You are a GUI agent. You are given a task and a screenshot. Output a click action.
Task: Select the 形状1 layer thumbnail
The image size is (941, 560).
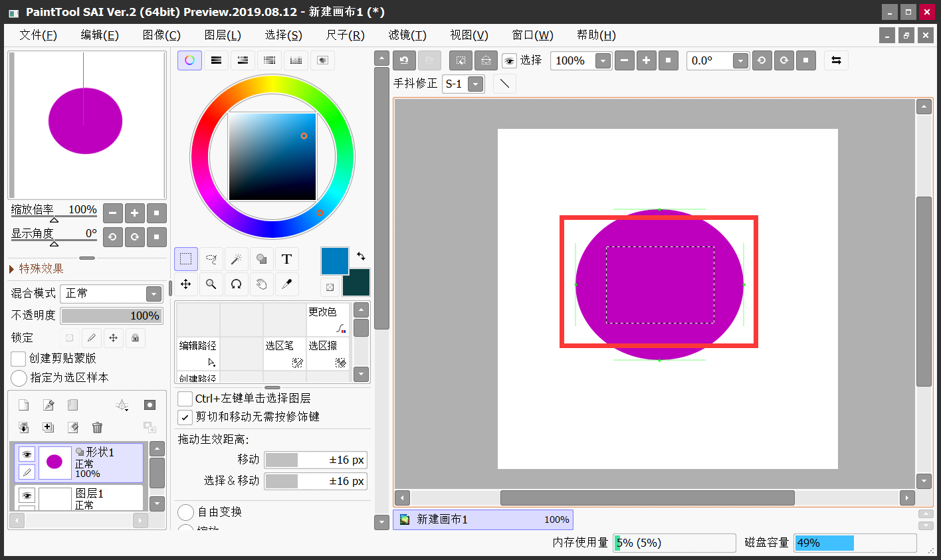coord(54,462)
